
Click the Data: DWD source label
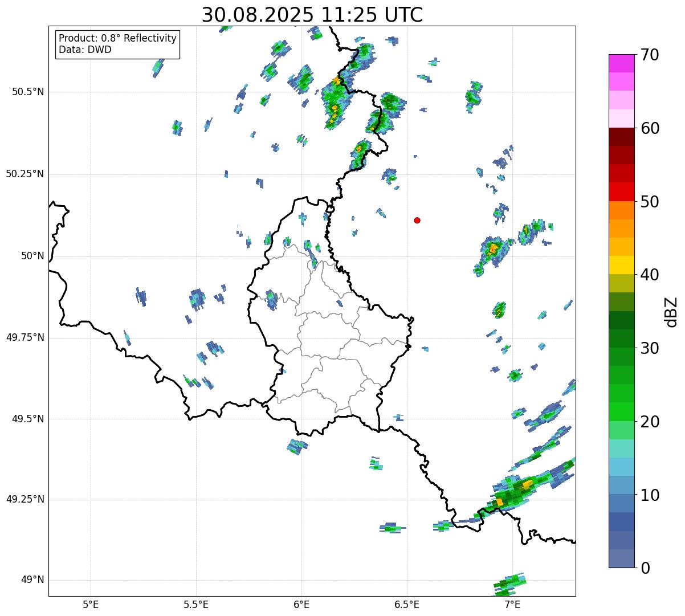point(85,50)
